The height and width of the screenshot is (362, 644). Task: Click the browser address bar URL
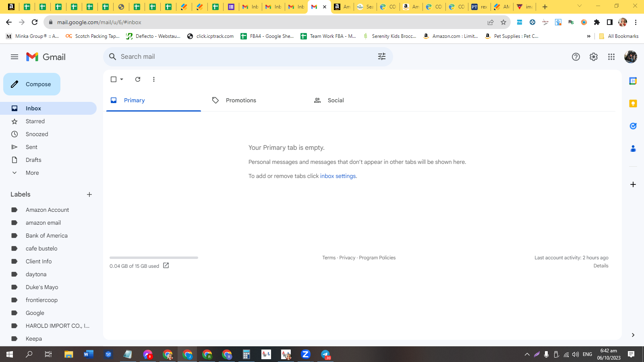pos(99,22)
